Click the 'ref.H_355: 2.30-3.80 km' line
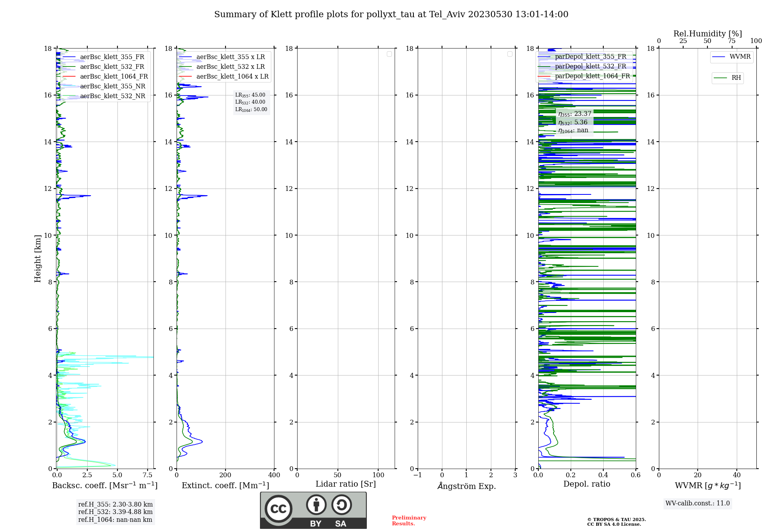The width and height of the screenshot is (783, 532). pyautogui.click(x=115, y=505)
